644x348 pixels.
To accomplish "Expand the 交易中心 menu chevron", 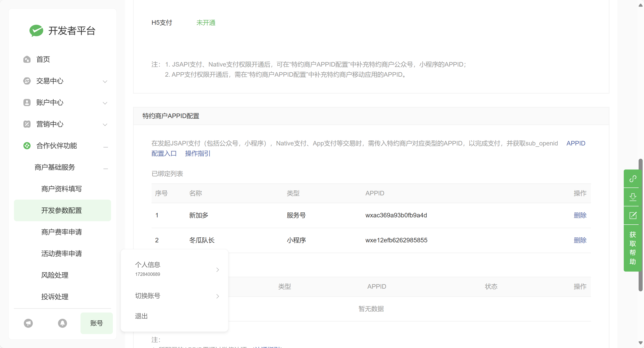I will tap(105, 82).
